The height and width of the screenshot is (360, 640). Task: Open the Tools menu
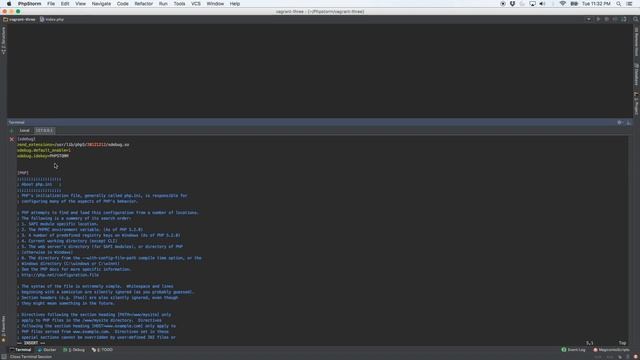pyautogui.click(x=180, y=4)
